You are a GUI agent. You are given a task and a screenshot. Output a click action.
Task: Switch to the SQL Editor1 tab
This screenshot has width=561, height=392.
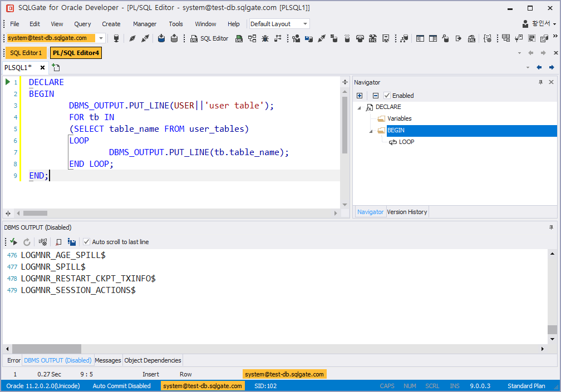[25, 52]
